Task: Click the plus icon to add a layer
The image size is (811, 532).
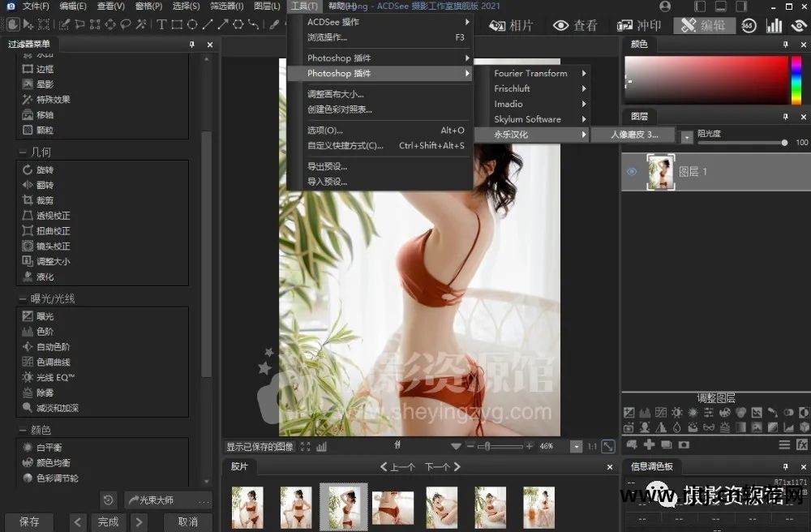Action: point(649,444)
